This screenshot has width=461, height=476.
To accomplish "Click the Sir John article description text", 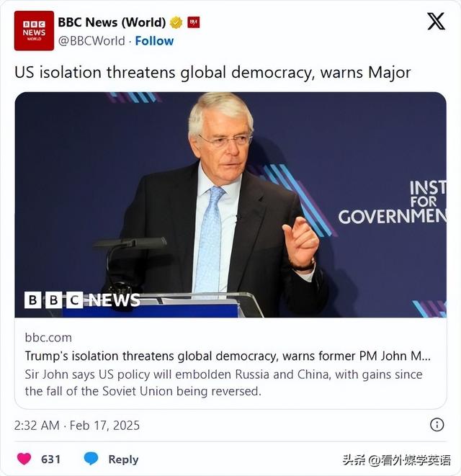I will click(x=223, y=383).
